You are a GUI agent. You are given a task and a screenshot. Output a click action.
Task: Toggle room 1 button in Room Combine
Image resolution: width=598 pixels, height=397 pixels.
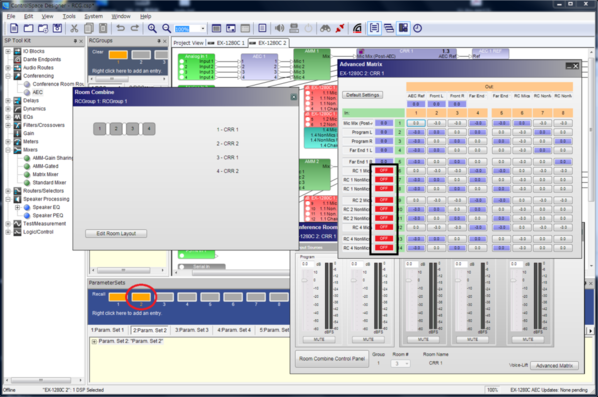point(100,129)
